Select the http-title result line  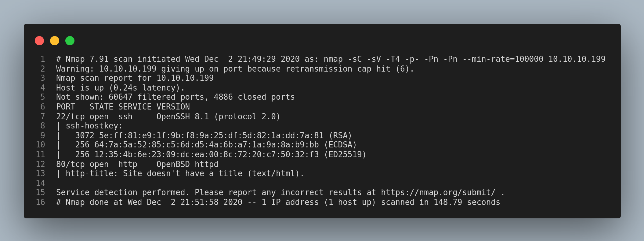pyautogui.click(x=180, y=173)
